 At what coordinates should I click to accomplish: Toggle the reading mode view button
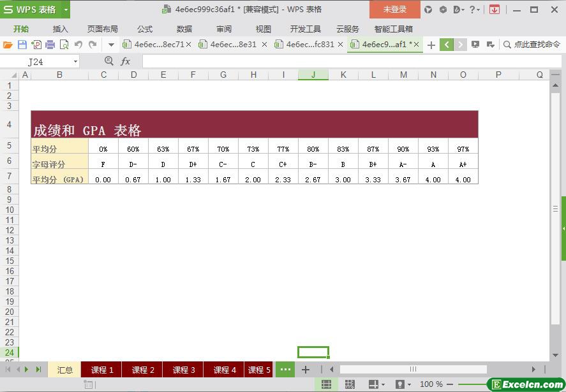click(373, 384)
